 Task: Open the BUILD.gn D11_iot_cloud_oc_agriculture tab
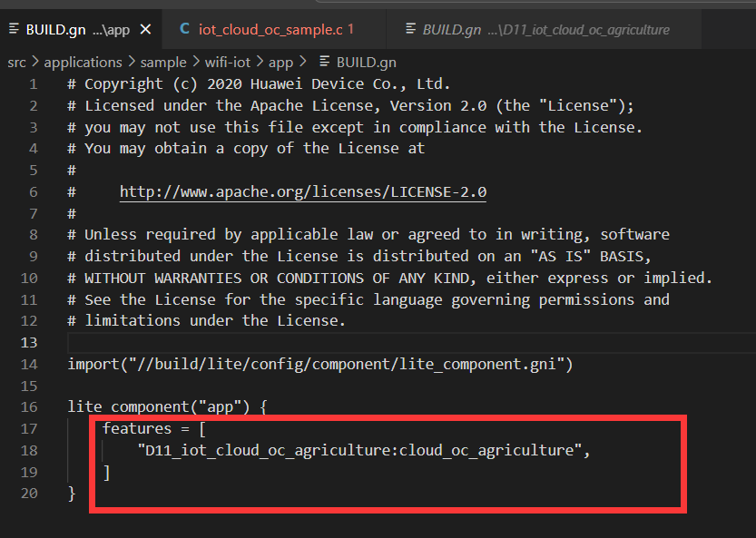pos(545,30)
